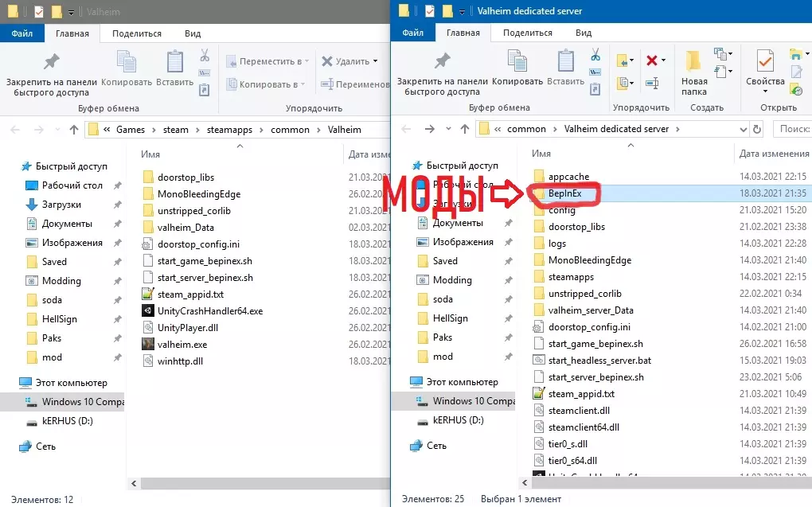Click scissors Cut icon in dedicated server window
The image size is (812, 507).
(595, 54)
